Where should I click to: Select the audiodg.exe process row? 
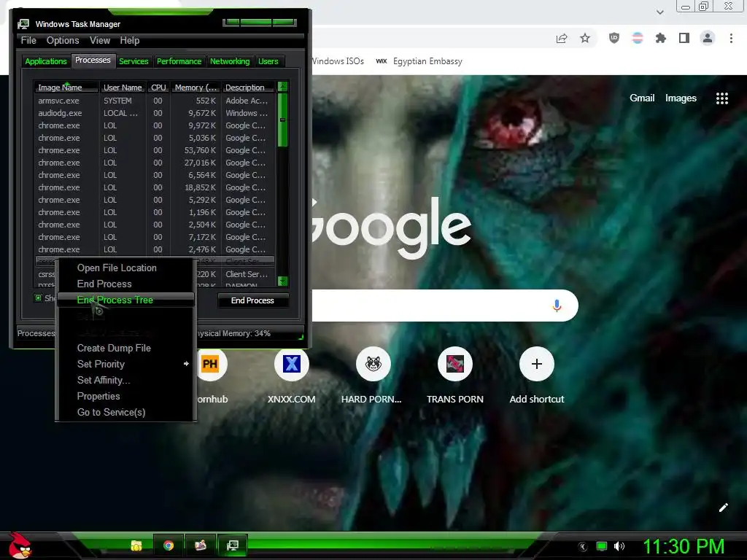(155, 113)
